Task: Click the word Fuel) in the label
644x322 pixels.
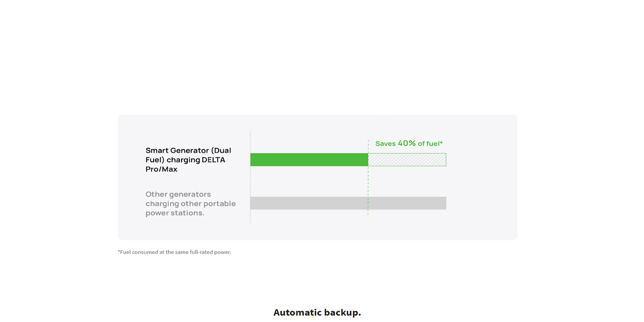Action: (154, 160)
